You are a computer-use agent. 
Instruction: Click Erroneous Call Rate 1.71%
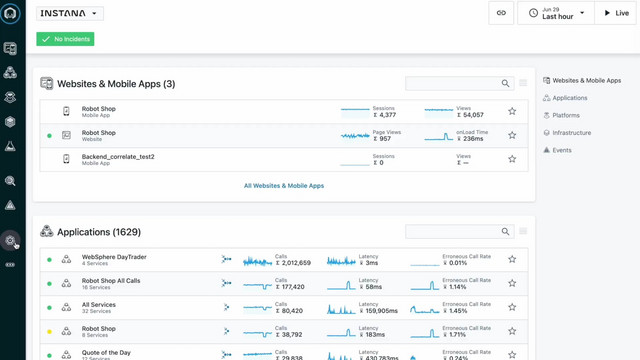[x=458, y=334]
